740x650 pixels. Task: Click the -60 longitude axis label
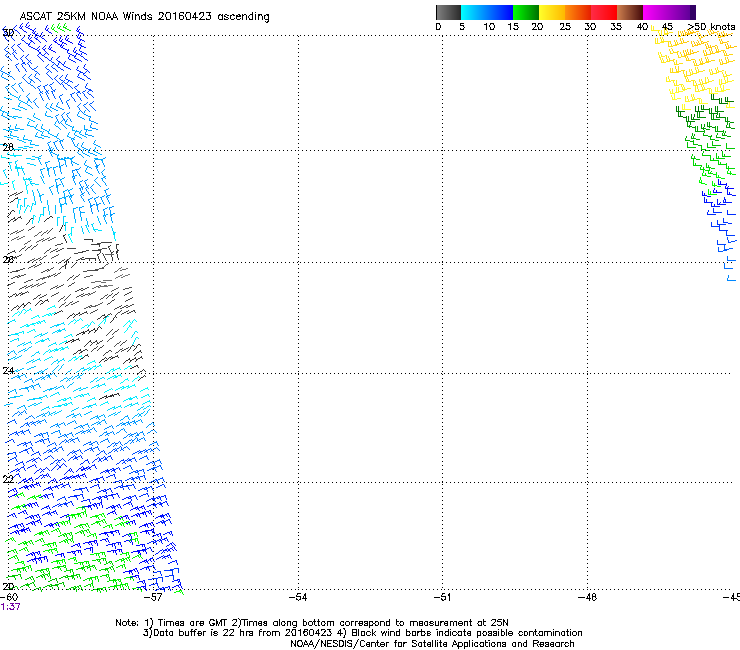pos(9,597)
